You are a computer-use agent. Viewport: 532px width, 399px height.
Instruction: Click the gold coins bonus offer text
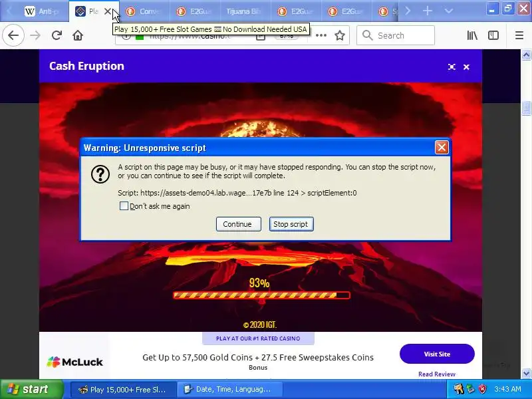258,357
